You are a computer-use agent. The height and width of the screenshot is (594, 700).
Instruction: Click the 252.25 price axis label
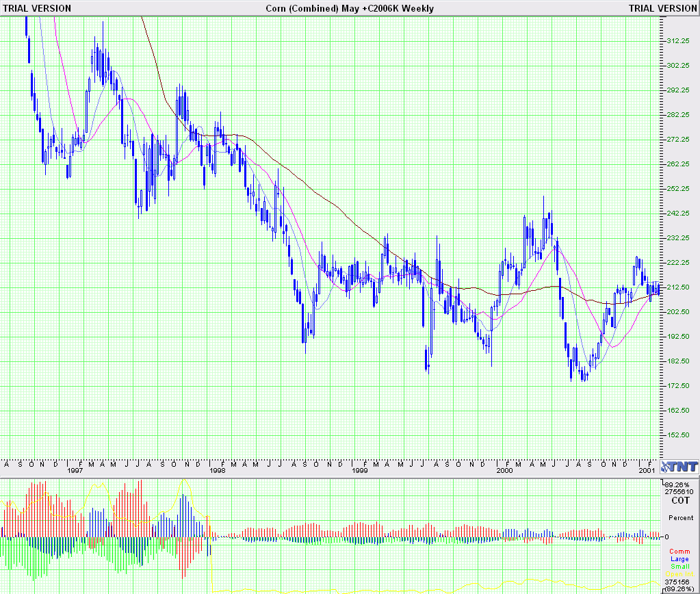(x=678, y=188)
